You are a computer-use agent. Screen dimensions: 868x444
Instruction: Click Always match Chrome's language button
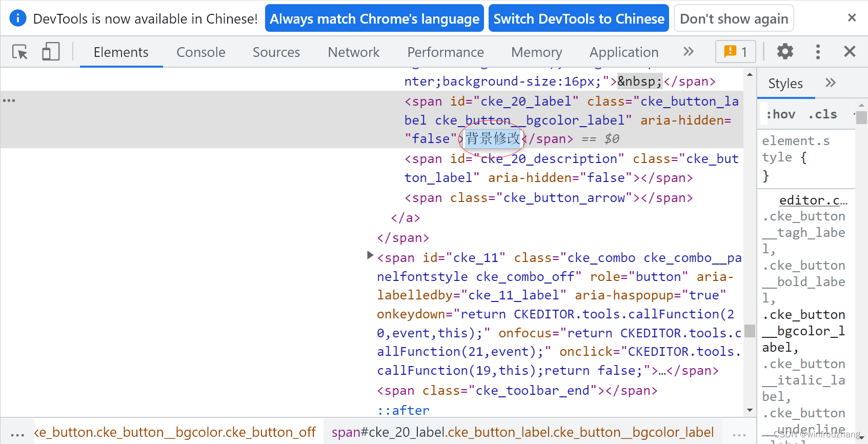[x=375, y=18]
